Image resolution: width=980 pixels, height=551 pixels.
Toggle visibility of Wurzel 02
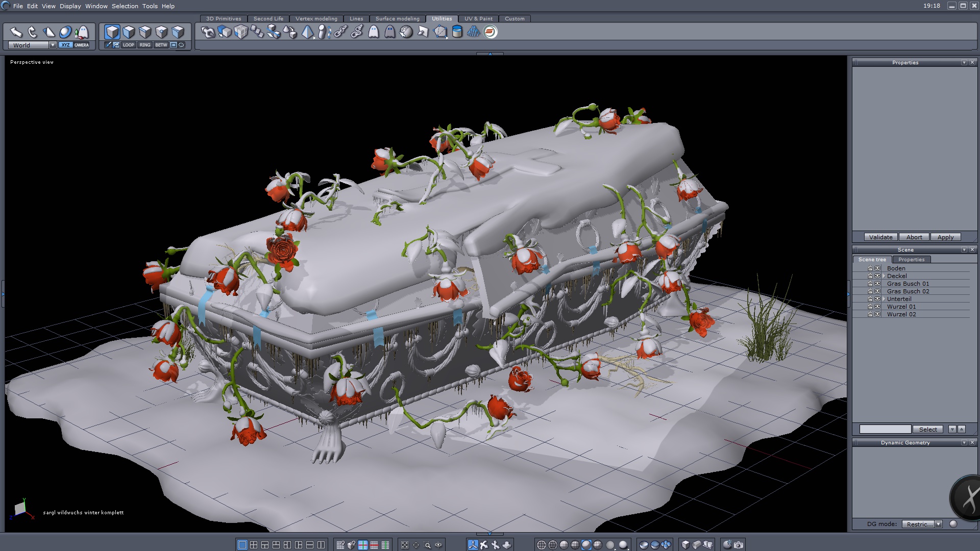(877, 314)
